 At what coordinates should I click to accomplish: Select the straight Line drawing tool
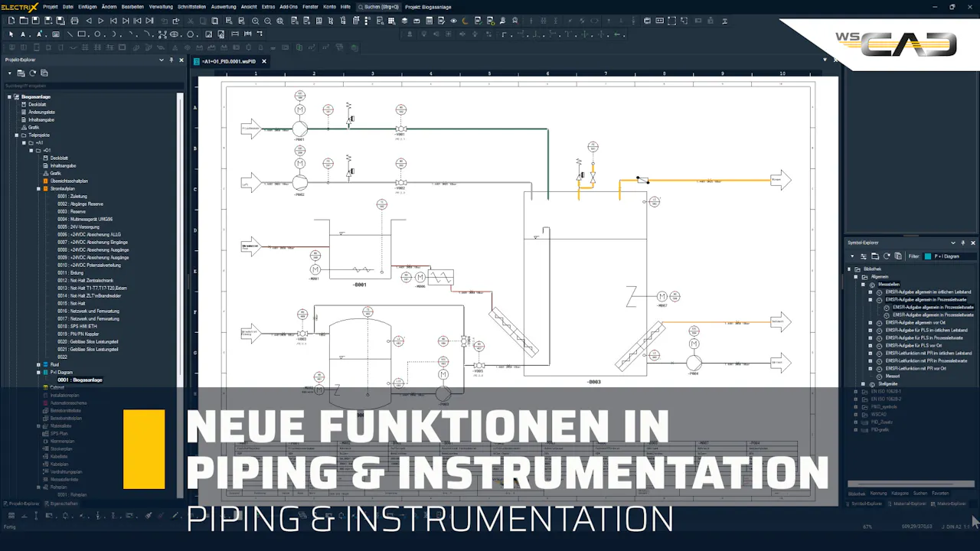(x=70, y=34)
